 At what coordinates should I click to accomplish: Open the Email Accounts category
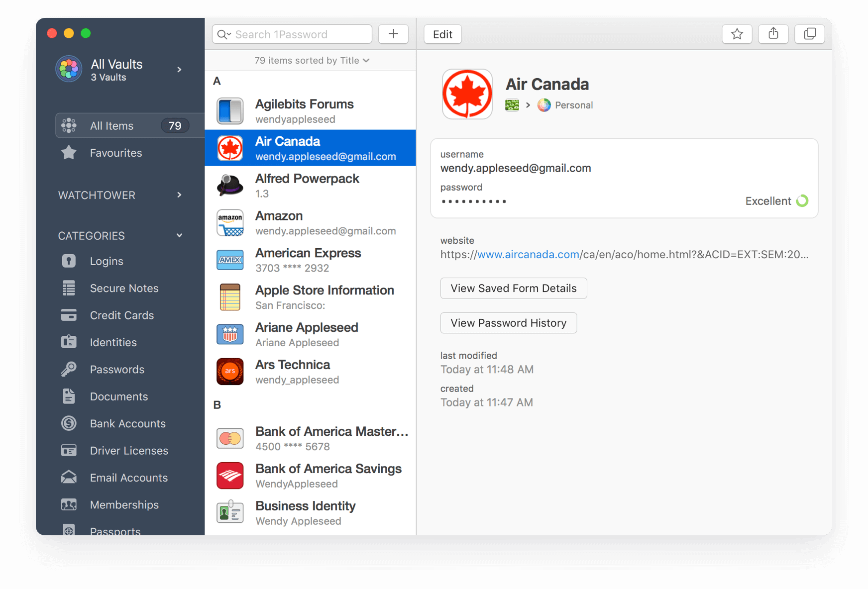pyautogui.click(x=128, y=477)
